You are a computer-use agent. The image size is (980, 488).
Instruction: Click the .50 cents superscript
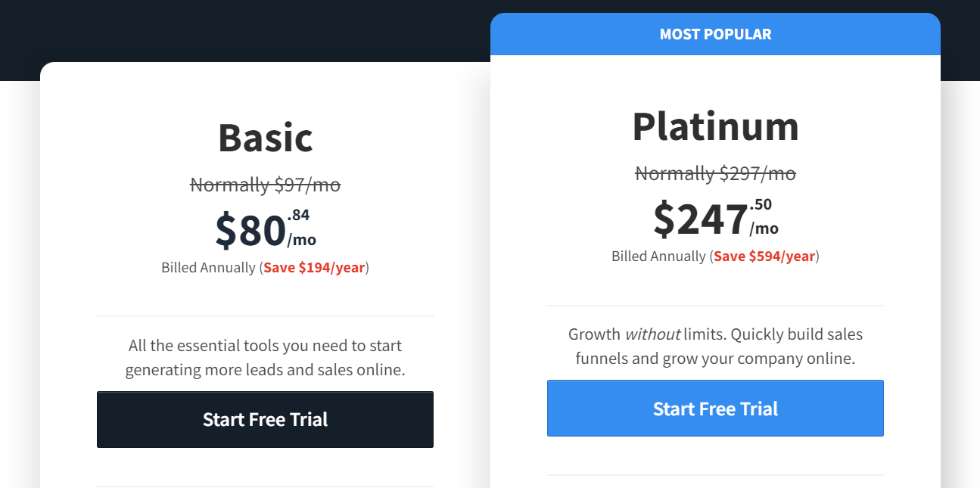tap(761, 204)
